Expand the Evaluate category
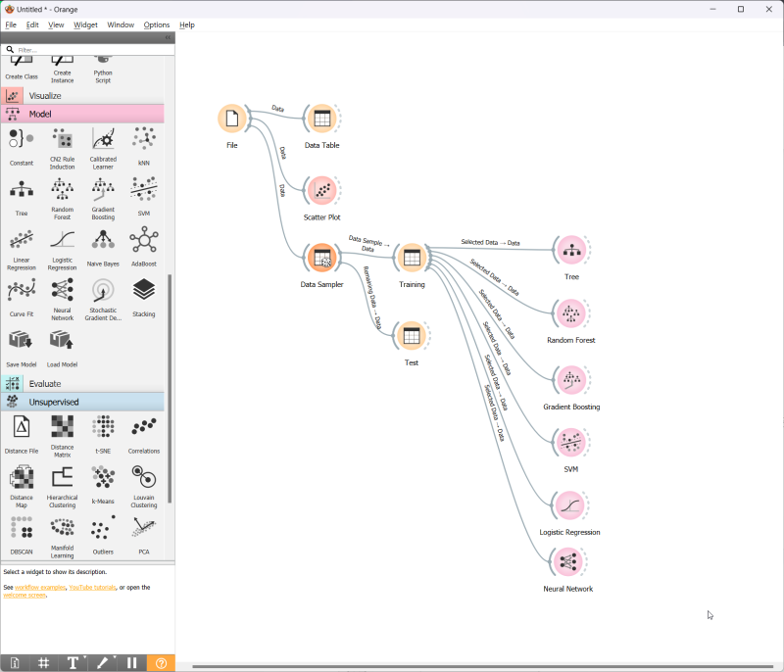Viewport: 784px width, 672px height. (x=82, y=384)
